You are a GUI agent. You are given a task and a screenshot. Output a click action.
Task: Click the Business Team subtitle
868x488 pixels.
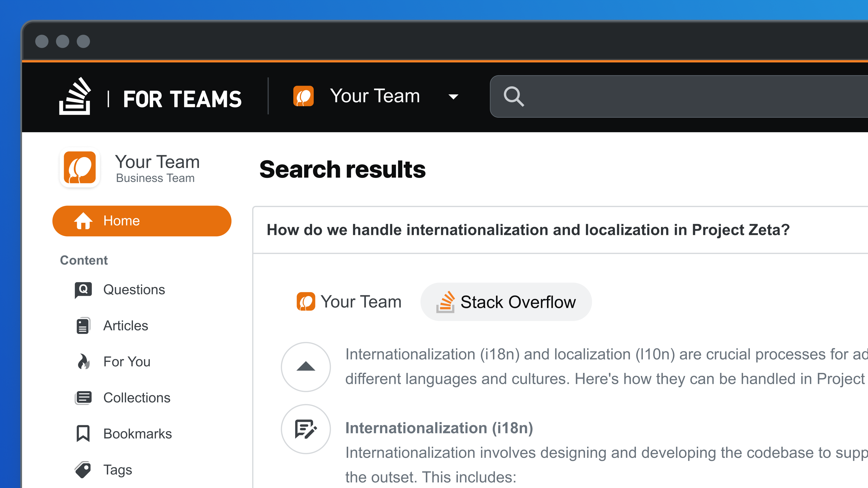coord(155,178)
